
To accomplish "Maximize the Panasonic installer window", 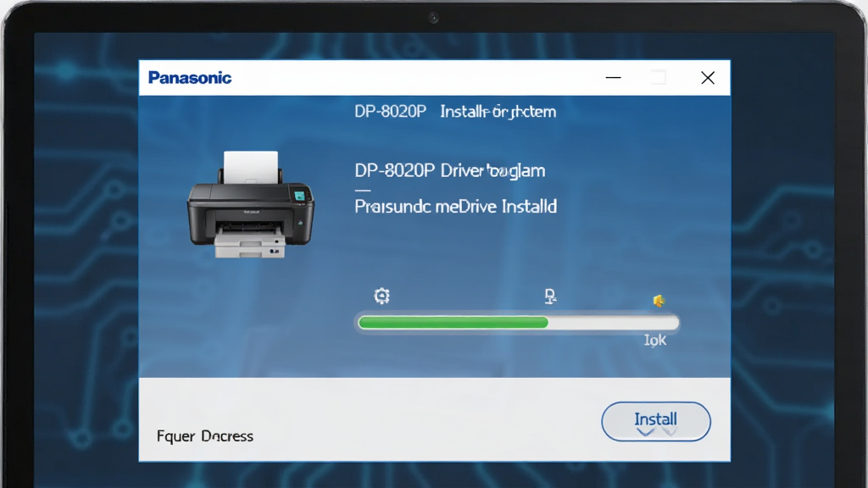I will (658, 78).
